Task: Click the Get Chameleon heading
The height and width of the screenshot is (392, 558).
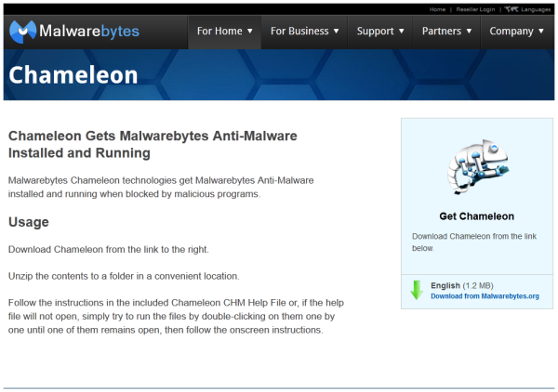Action: (x=476, y=216)
